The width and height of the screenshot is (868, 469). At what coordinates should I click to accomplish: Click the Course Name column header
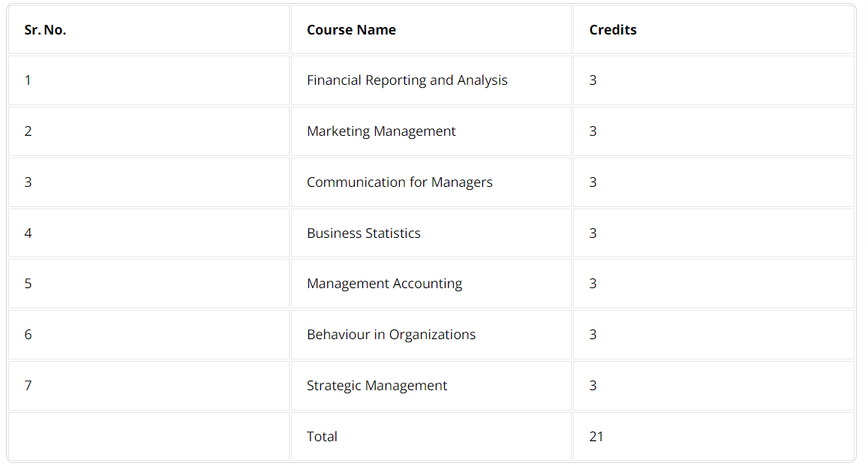coord(431,30)
